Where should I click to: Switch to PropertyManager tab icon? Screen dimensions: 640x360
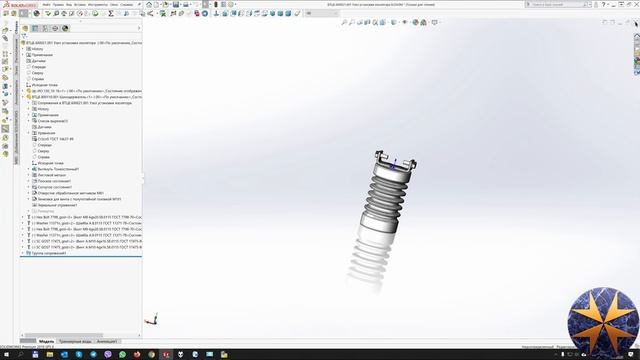point(35,28)
